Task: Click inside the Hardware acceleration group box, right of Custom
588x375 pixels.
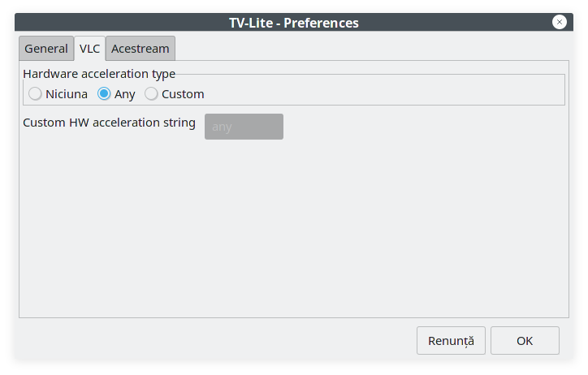Action: tap(383, 93)
